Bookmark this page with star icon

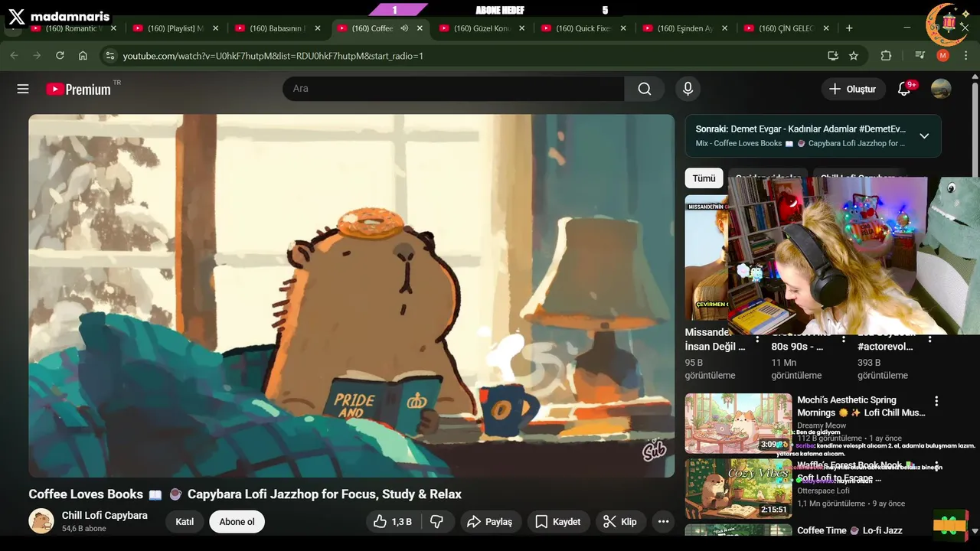(854, 56)
